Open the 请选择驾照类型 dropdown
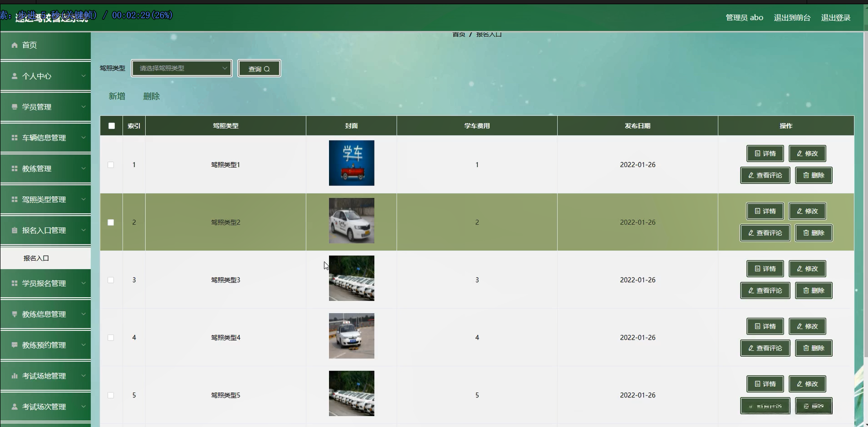This screenshot has width=868, height=427. [182, 68]
